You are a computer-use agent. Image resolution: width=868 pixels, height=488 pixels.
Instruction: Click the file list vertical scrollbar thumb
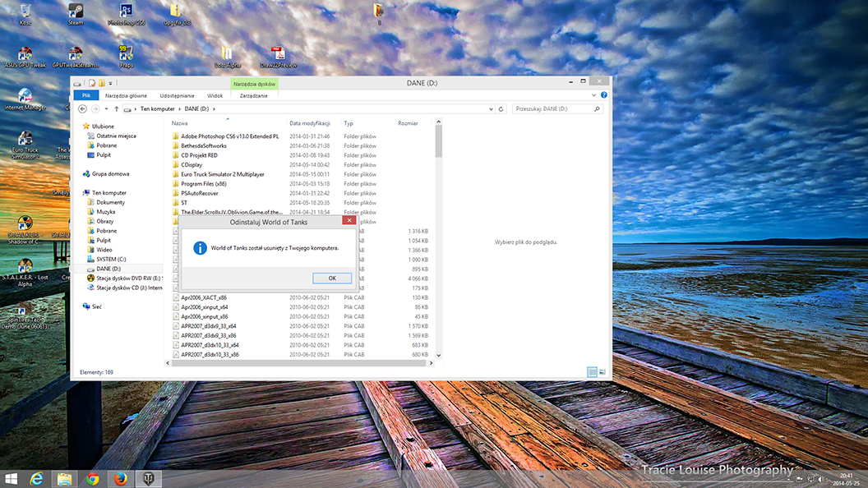tap(438, 141)
